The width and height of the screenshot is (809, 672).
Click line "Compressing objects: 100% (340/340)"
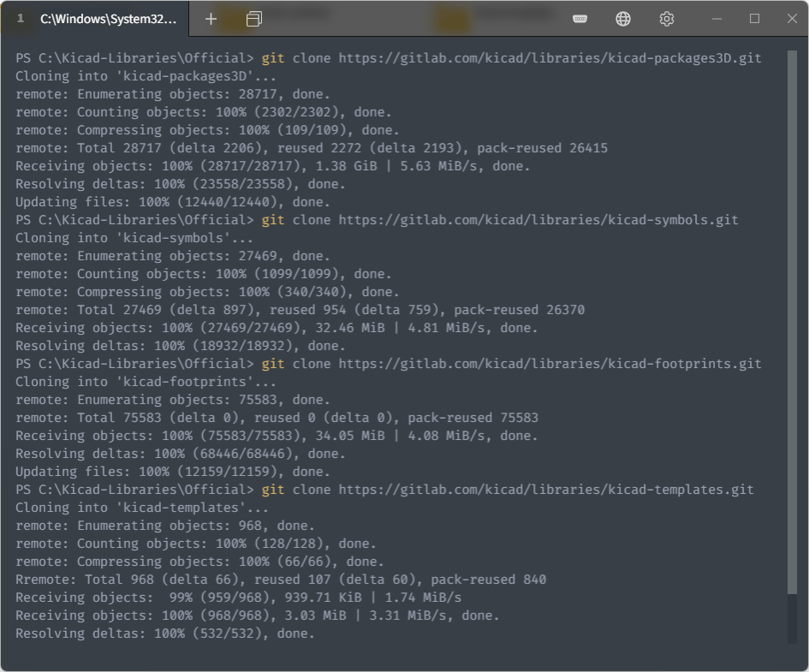click(207, 292)
